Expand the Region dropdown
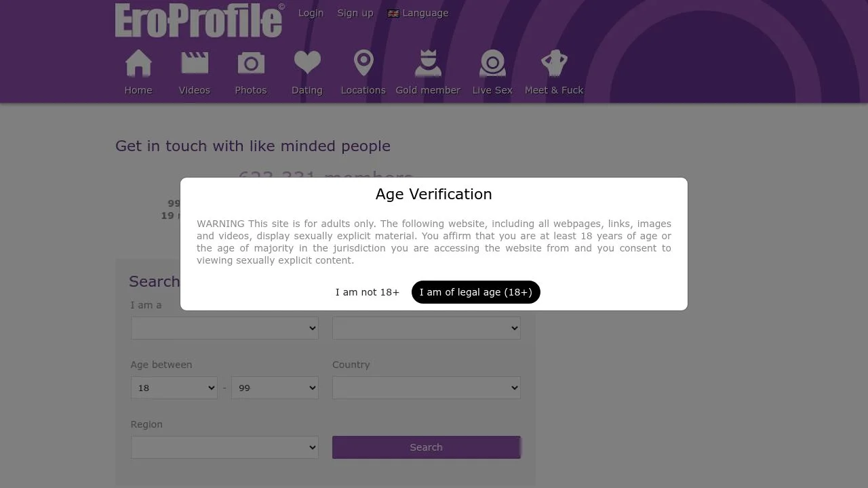The image size is (868, 488). [224, 447]
